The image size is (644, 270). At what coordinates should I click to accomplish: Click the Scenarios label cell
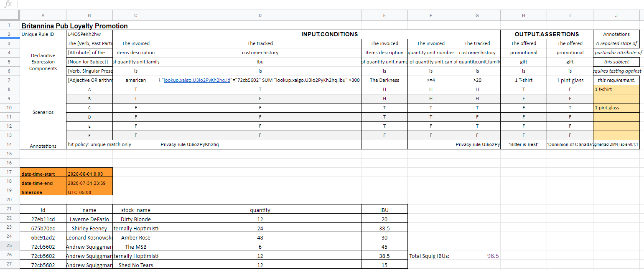point(43,112)
